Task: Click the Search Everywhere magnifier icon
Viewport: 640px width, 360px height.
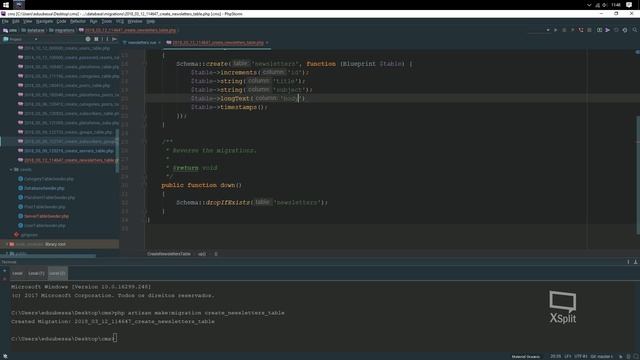Action: 635,30
